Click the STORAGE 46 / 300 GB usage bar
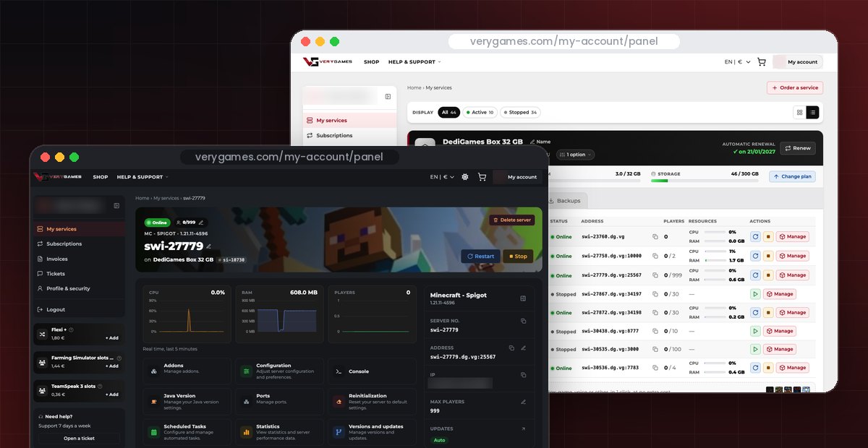Screen dimensions: 868x448 pyautogui.click(x=704, y=181)
